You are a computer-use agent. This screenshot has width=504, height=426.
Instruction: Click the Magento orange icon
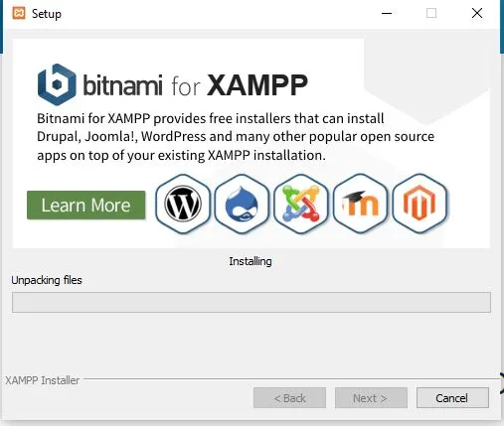(x=420, y=204)
